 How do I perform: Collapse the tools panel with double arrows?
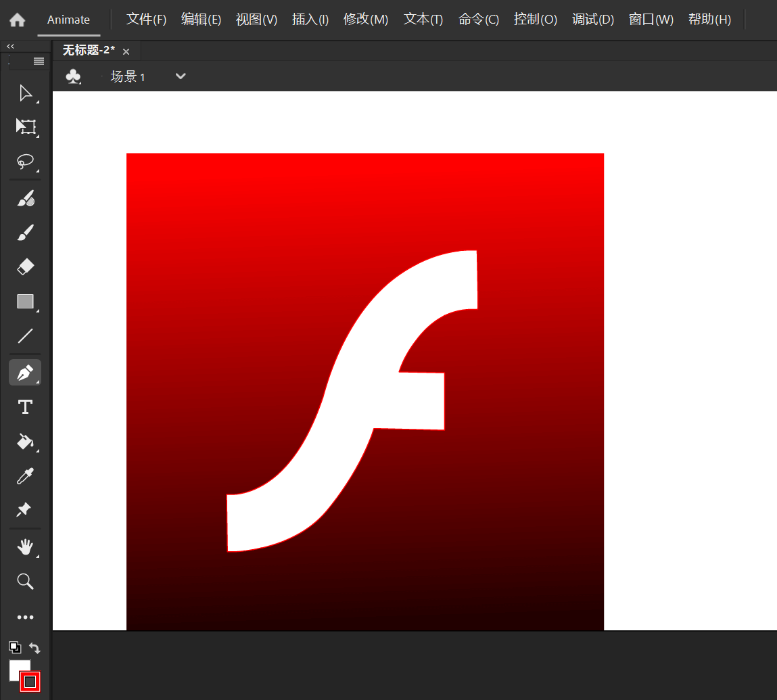10,46
